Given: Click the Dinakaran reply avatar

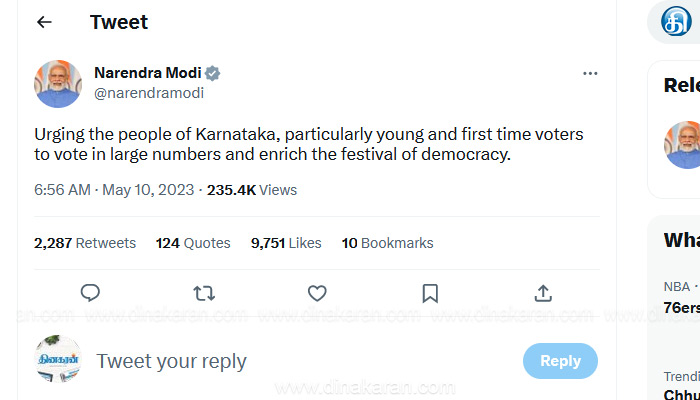Looking at the screenshot, I should coord(58,358).
